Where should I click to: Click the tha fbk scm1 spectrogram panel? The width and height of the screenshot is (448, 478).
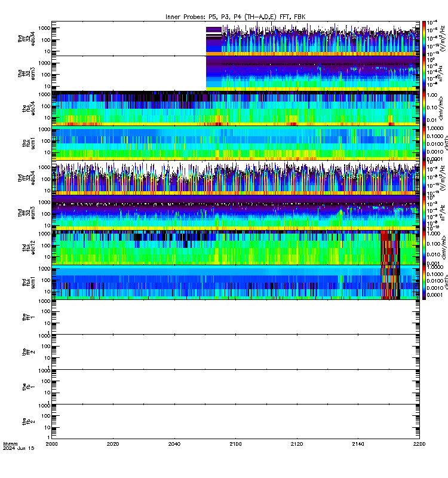tap(235, 143)
